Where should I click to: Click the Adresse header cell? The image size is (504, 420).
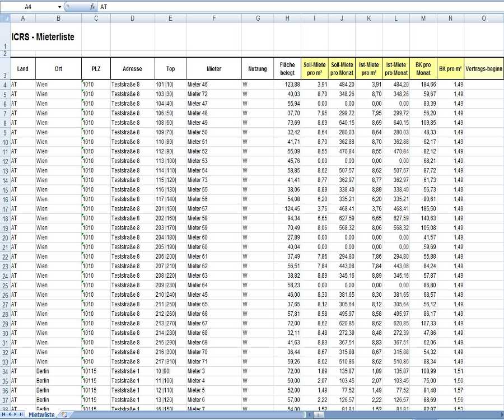(132, 68)
